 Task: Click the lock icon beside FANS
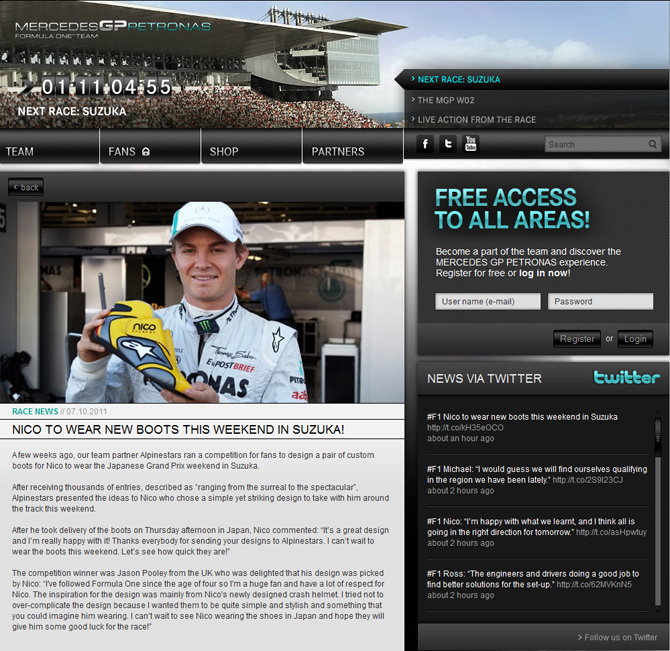146,152
